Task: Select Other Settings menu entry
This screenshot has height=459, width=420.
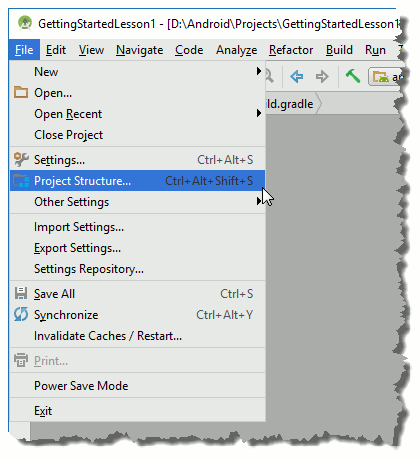Action: tap(137, 202)
